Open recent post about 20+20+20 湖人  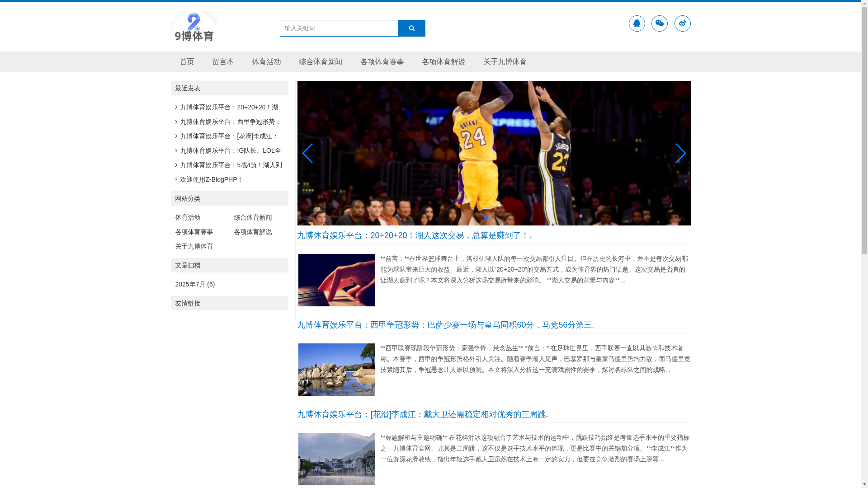(x=229, y=107)
